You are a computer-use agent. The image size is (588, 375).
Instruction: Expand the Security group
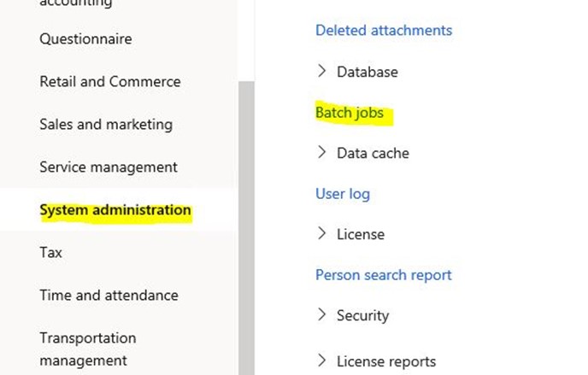(x=322, y=314)
